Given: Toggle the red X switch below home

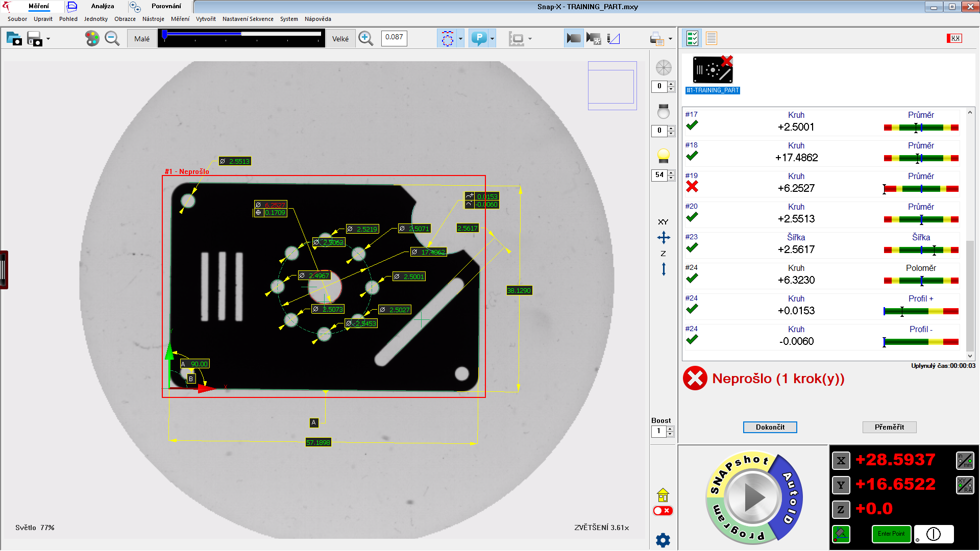Looking at the screenshot, I should click(x=663, y=511).
